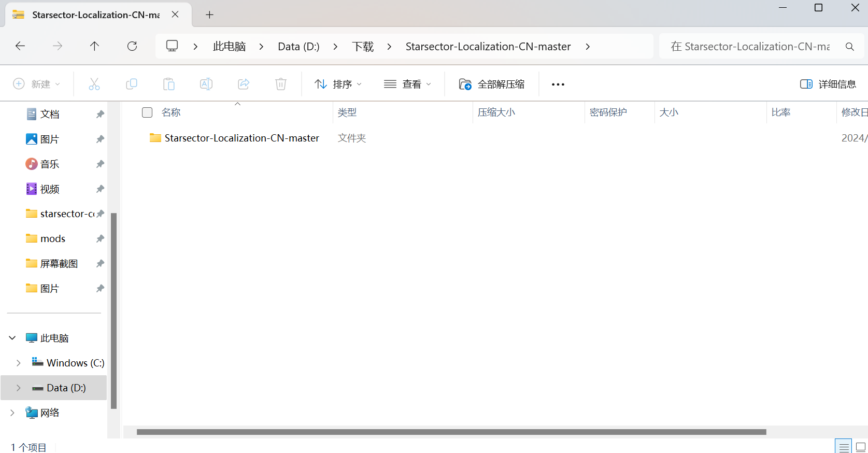Open the 查看 view dropdown
This screenshot has width=868, height=453.
tap(407, 84)
